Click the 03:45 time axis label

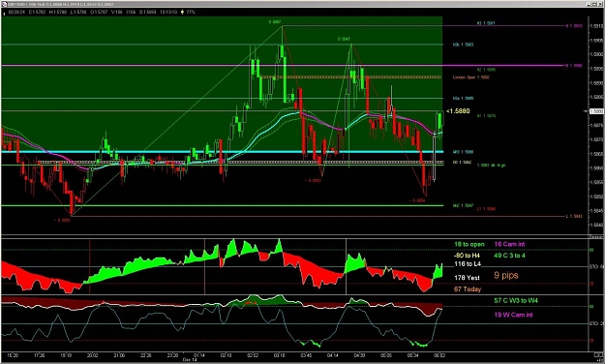pos(306,355)
